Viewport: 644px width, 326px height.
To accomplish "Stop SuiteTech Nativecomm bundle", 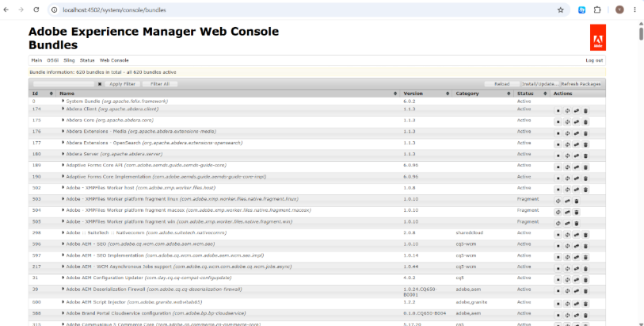I will 558,235.
